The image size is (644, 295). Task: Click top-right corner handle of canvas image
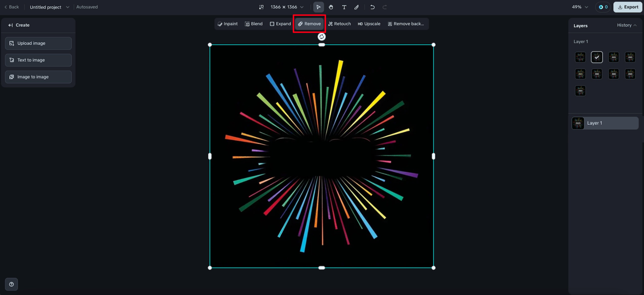pos(433,45)
